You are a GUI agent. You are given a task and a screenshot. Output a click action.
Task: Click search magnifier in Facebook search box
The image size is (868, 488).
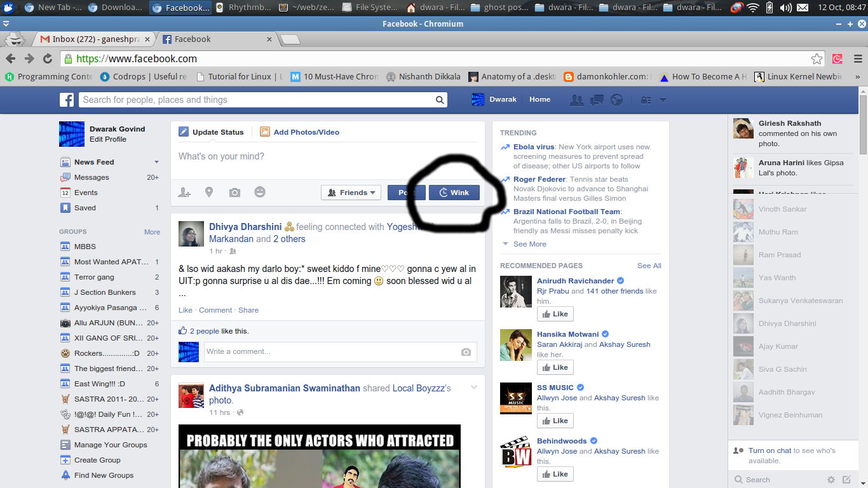point(439,100)
